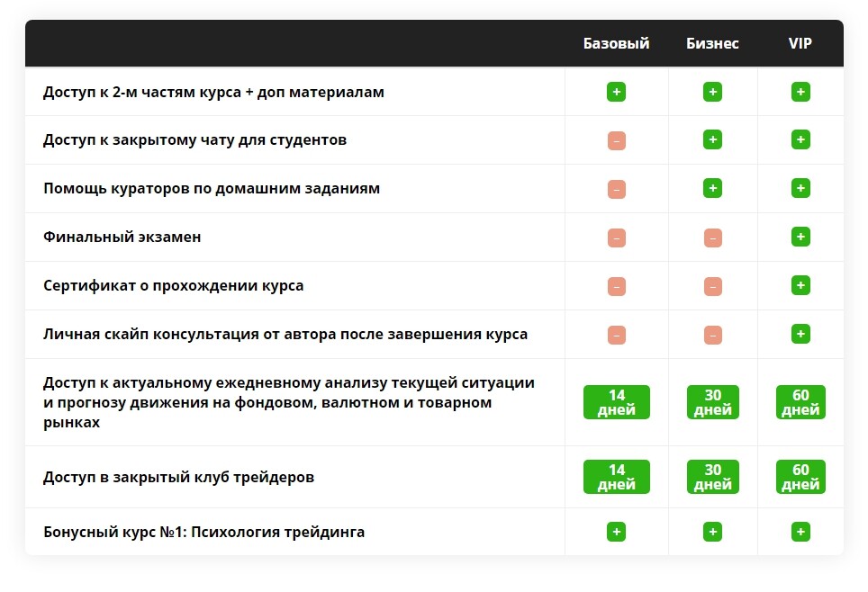
Task: Click the Бизнес plus icon for curator homework help
Action: (x=712, y=188)
